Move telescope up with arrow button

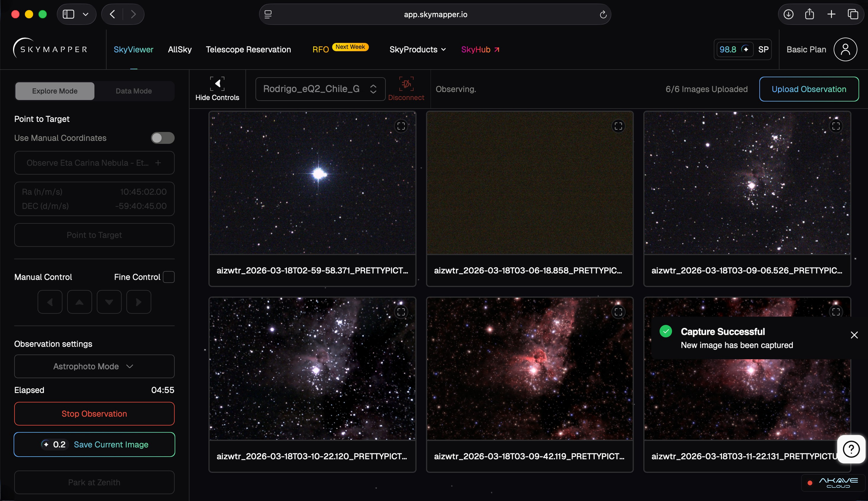79,302
